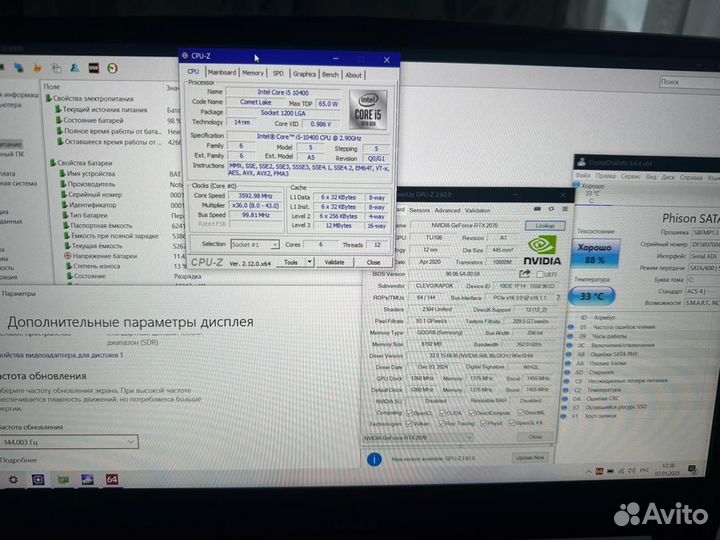
Task: Click the notification center icon in the tray
Action: pos(692,469)
